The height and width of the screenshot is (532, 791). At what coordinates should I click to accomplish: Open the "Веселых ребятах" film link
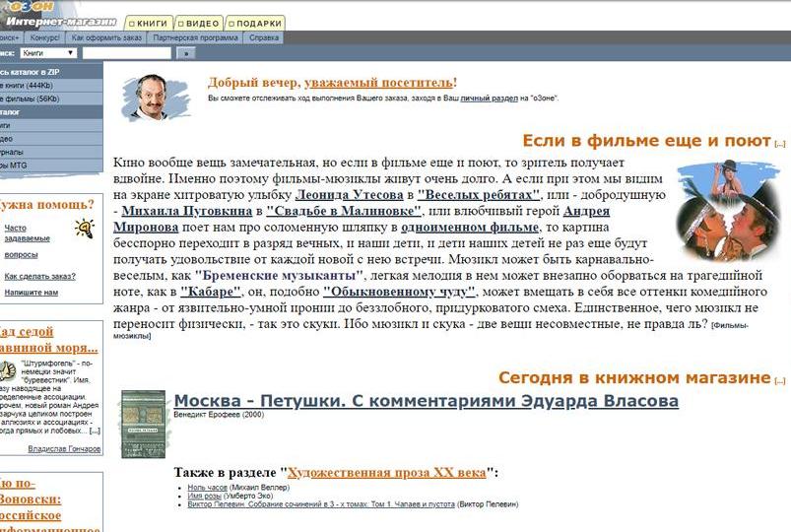(x=479, y=195)
